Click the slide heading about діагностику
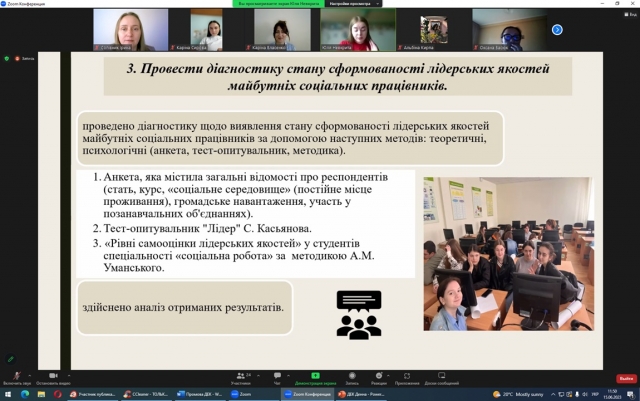 338,77
